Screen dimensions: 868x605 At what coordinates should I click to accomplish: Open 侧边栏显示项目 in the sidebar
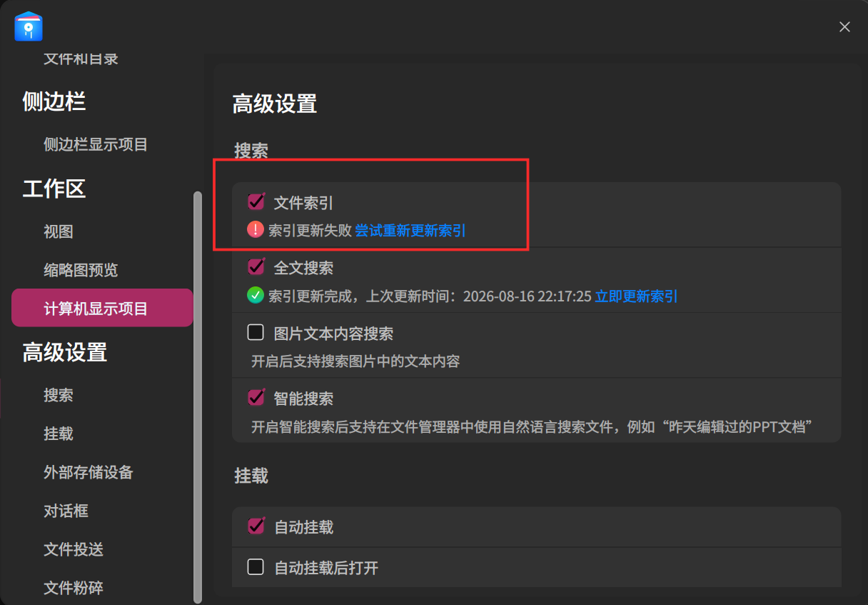tap(96, 144)
